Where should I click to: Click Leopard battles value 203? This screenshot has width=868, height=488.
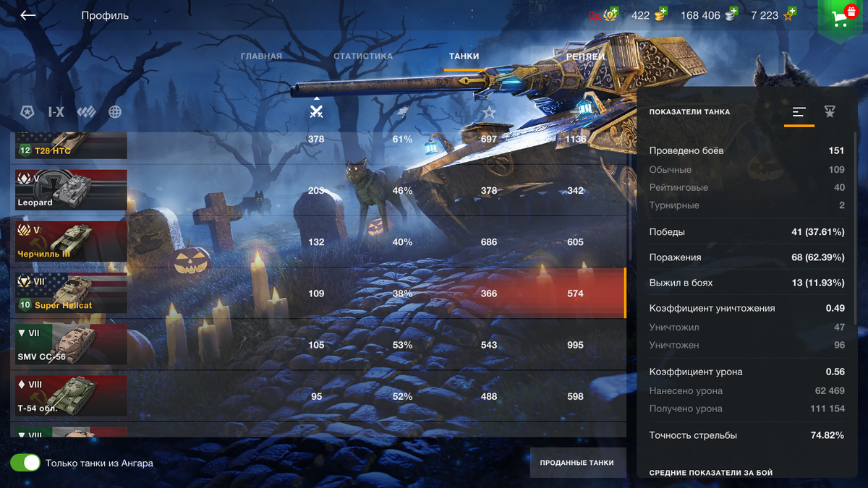316,191
